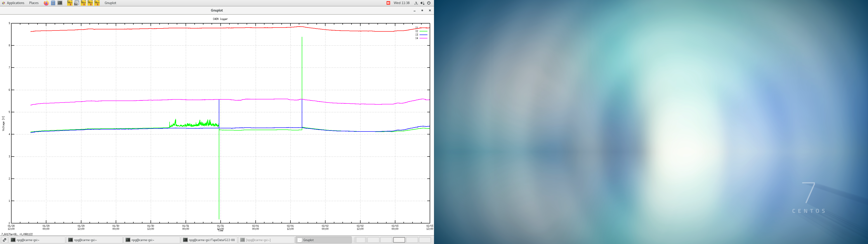
Task: Click the show desktop button in taskbar
Action: pos(4,240)
